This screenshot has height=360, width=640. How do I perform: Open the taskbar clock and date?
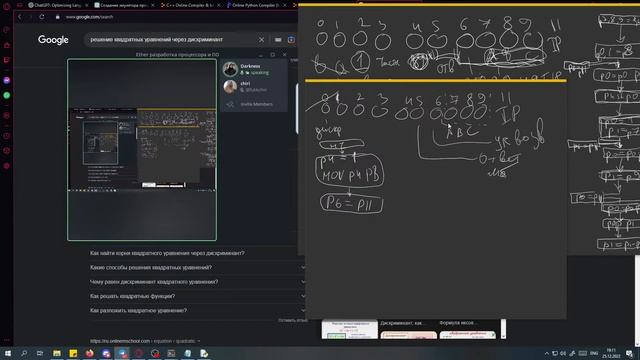[x=611, y=353]
